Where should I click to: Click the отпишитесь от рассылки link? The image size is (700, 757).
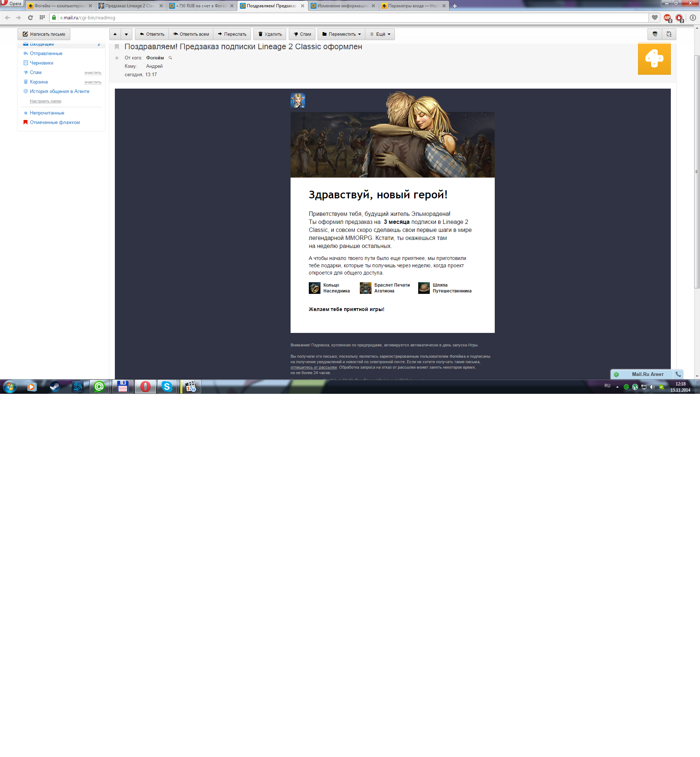click(314, 367)
